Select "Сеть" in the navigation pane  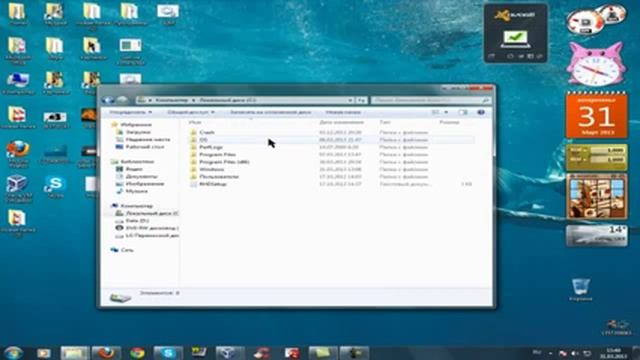(127, 250)
